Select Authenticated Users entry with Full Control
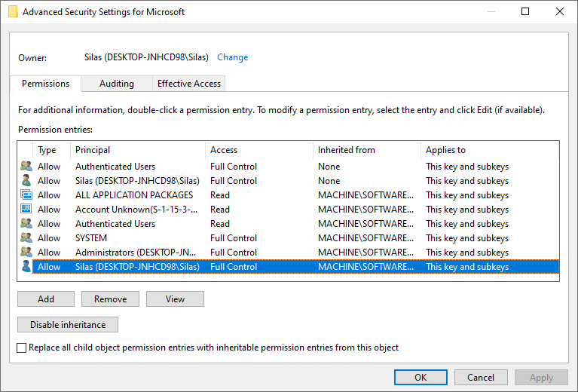 point(289,167)
